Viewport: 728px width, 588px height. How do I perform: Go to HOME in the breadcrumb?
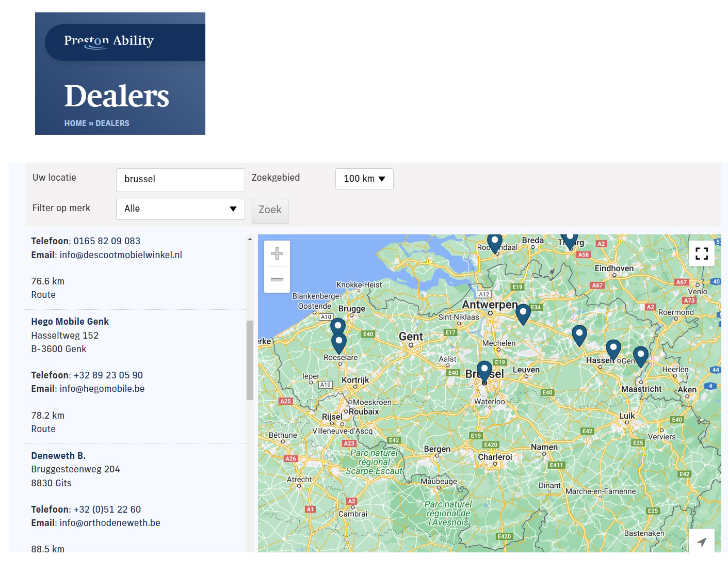[75, 123]
